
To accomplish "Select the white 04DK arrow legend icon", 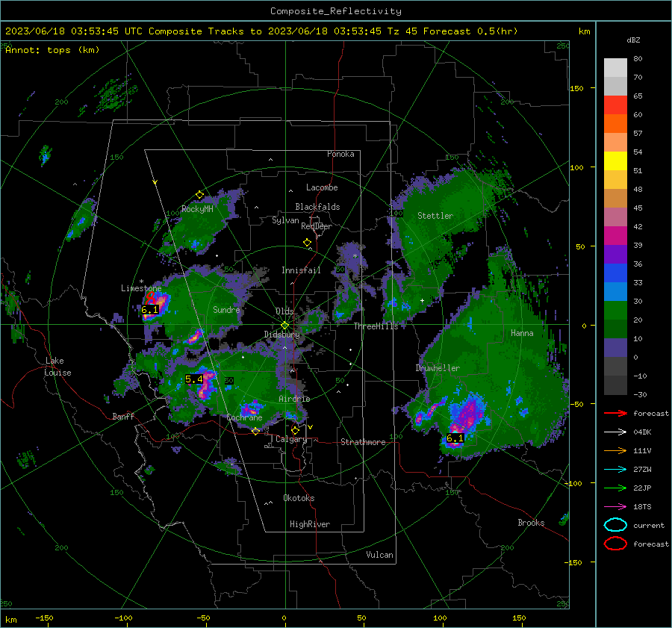I will pyautogui.click(x=615, y=432).
